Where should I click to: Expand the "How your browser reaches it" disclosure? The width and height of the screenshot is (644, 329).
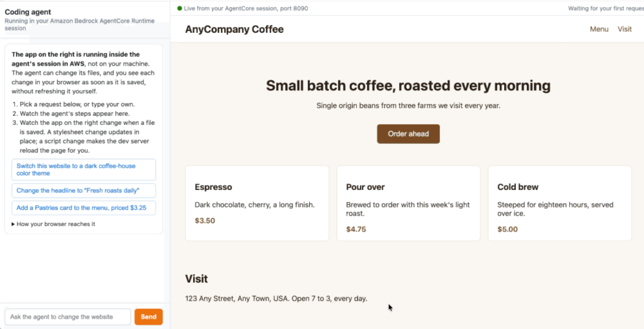(53, 224)
